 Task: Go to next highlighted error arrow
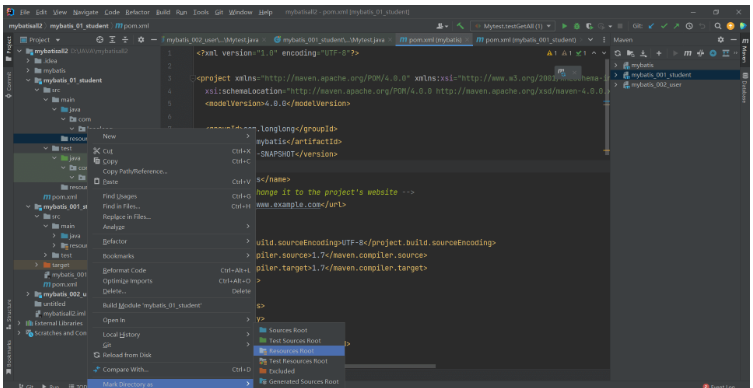[604, 53]
